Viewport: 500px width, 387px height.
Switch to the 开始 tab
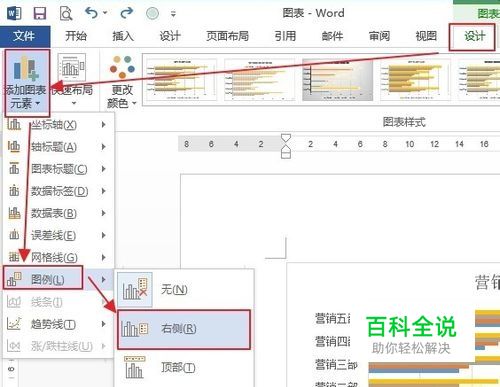76,36
